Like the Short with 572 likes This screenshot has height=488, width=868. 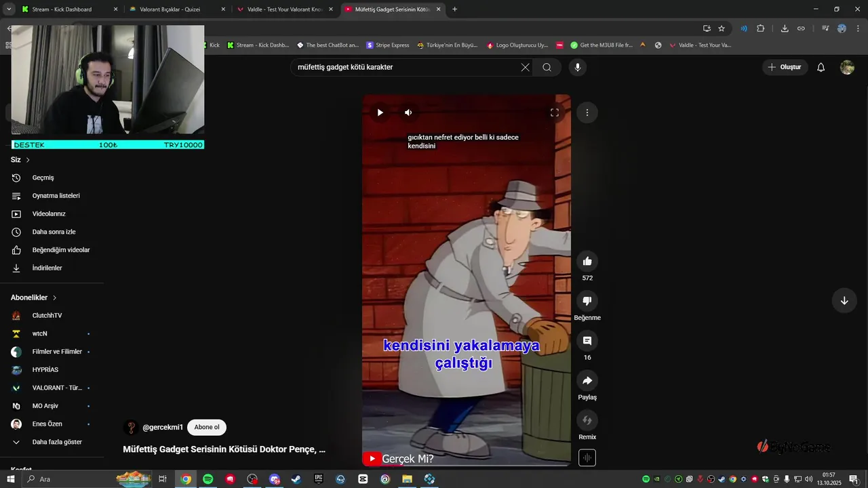587,261
